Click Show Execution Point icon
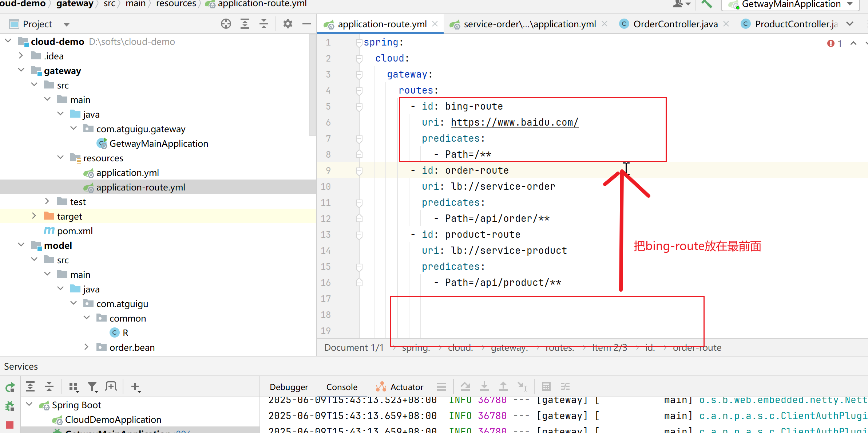Viewport: 868px width, 433px height. 465,387
